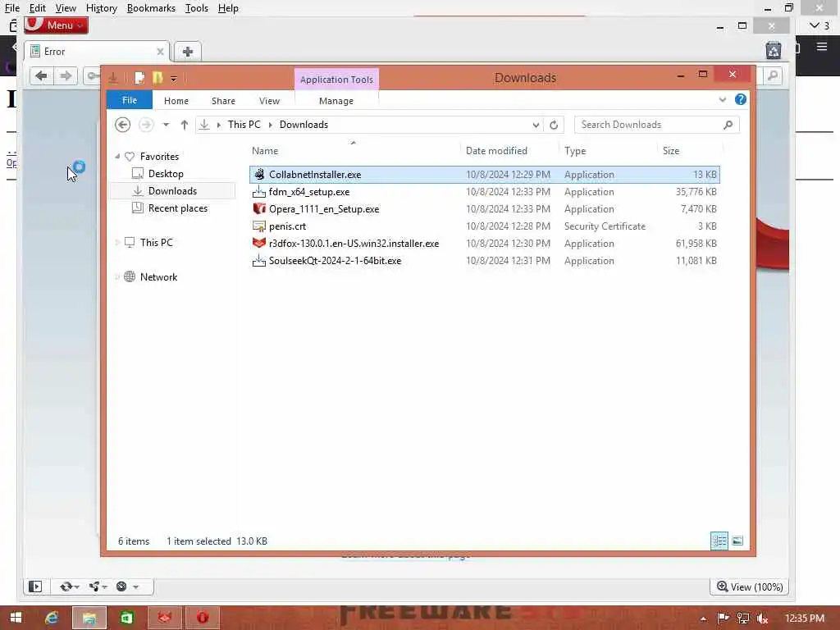Switch to large icons view layout
Screen dimensions: 840x630
click(737, 541)
